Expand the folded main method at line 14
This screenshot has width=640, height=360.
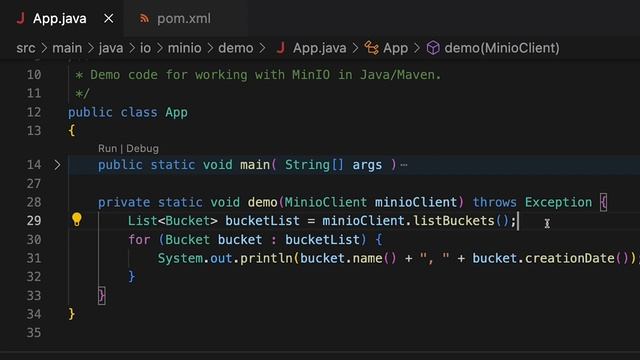point(57,165)
